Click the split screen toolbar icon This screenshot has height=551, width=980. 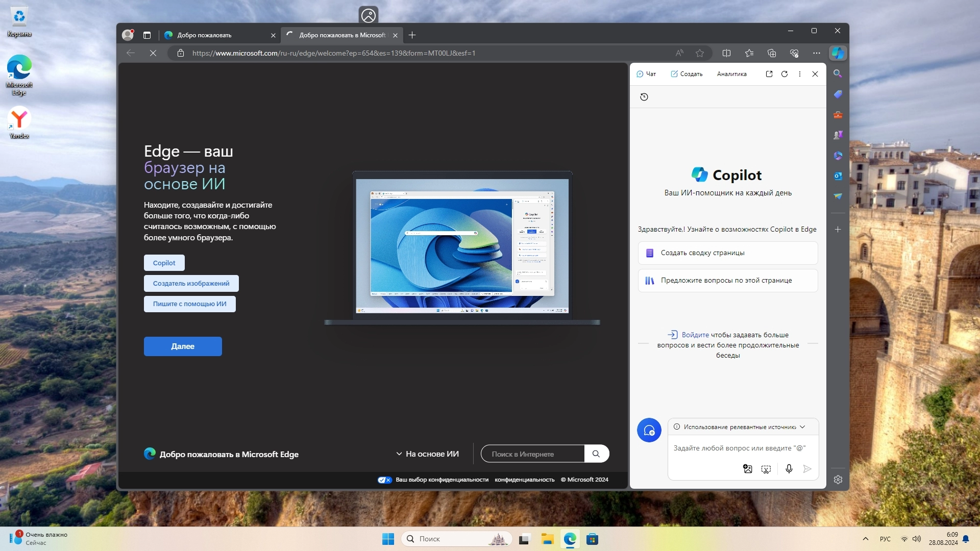pos(726,53)
